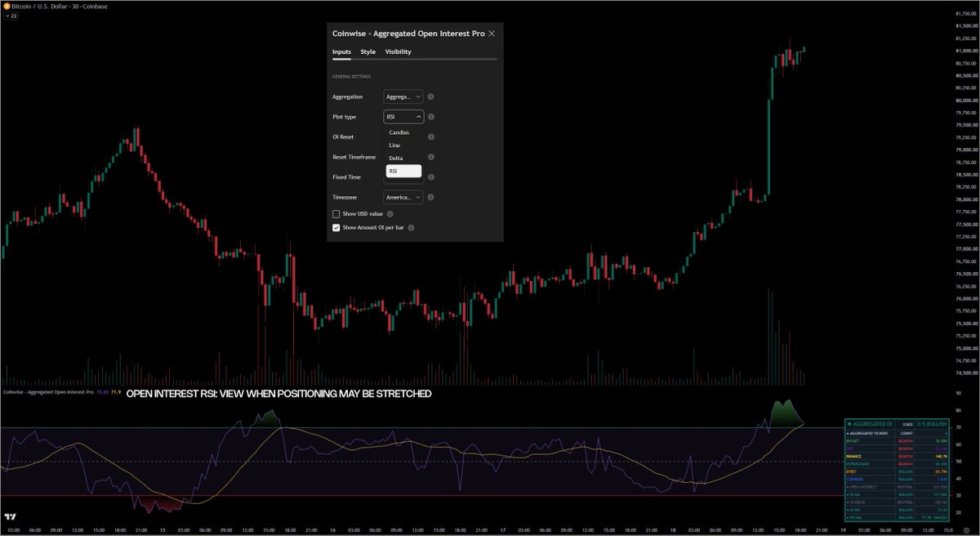The image size is (980, 536).
Task: Click the AGGREGATED OI table header
Action: [870, 424]
